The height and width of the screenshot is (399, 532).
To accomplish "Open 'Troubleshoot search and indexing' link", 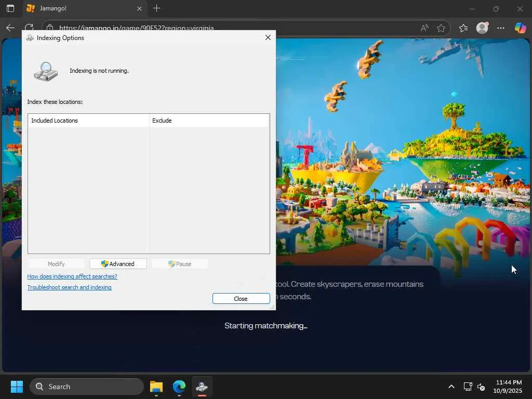I will (x=69, y=287).
